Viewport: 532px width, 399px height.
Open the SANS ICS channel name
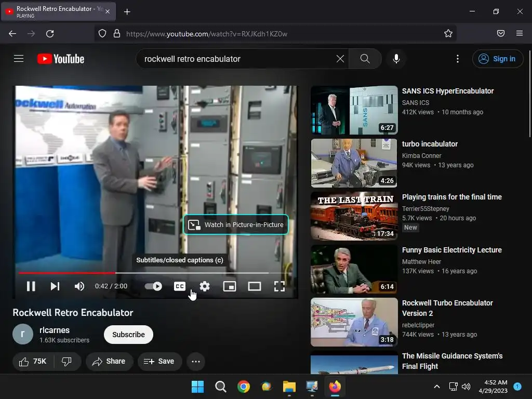415,102
